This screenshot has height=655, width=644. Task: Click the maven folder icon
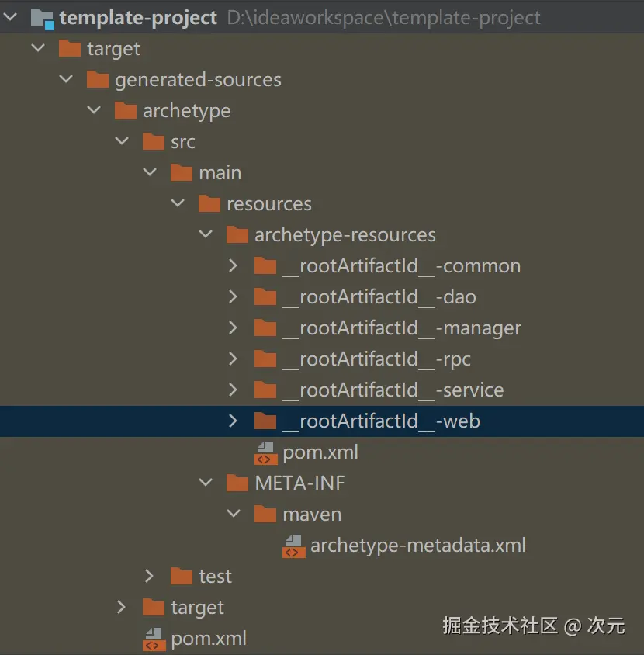click(265, 514)
